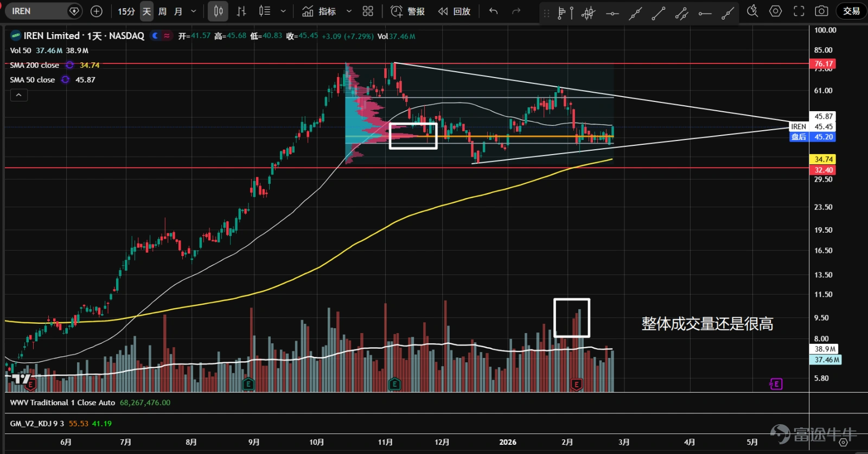The height and width of the screenshot is (454, 868).
Task: Click the 2026 label on time axis
Action: point(508,442)
